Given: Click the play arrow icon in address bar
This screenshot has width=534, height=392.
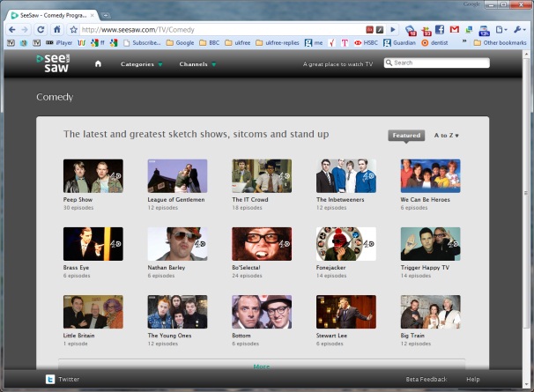Looking at the screenshot, I should click(393, 30).
